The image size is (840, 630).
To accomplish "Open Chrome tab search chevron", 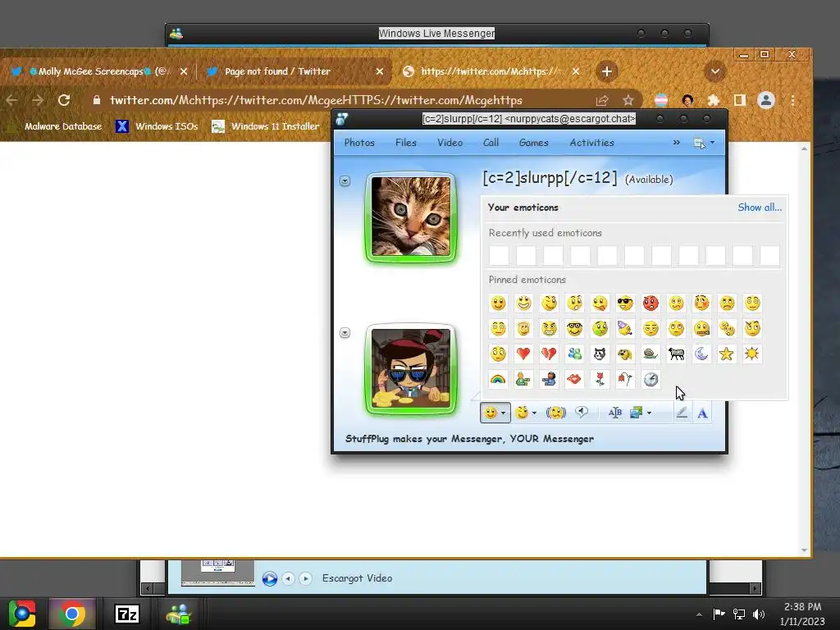I will pos(715,71).
